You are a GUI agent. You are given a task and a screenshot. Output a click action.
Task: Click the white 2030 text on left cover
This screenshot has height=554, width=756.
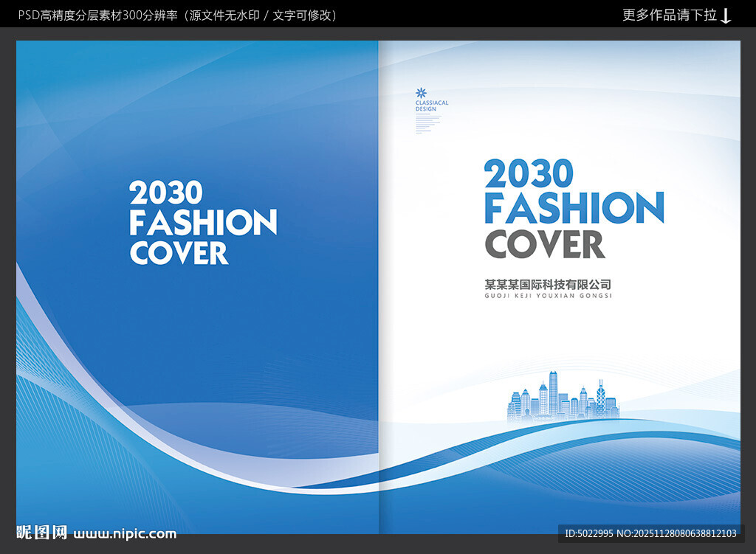coord(166,193)
